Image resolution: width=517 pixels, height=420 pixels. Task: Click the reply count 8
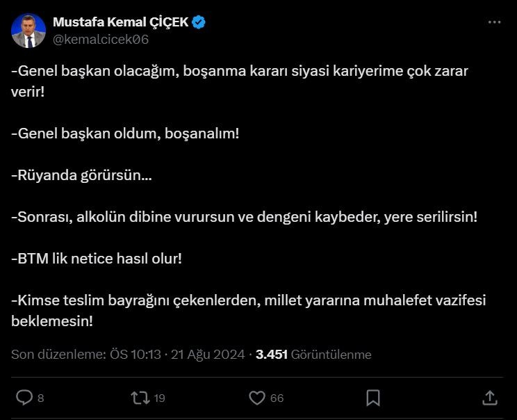pyautogui.click(x=41, y=398)
